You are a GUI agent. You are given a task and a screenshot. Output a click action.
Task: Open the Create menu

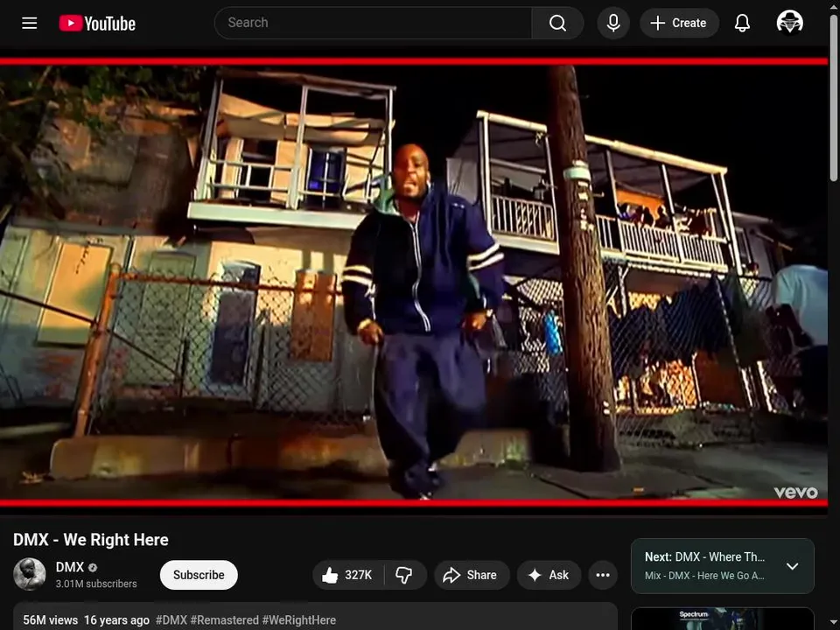(x=679, y=23)
